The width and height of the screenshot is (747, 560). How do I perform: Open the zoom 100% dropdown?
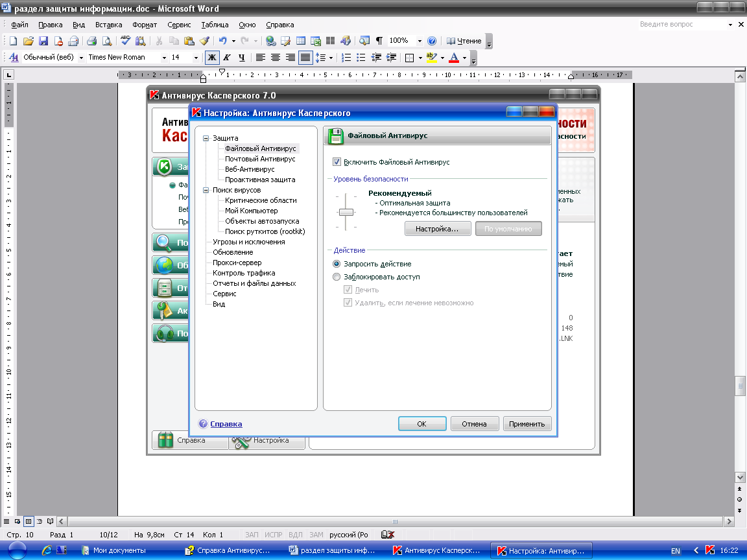420,41
